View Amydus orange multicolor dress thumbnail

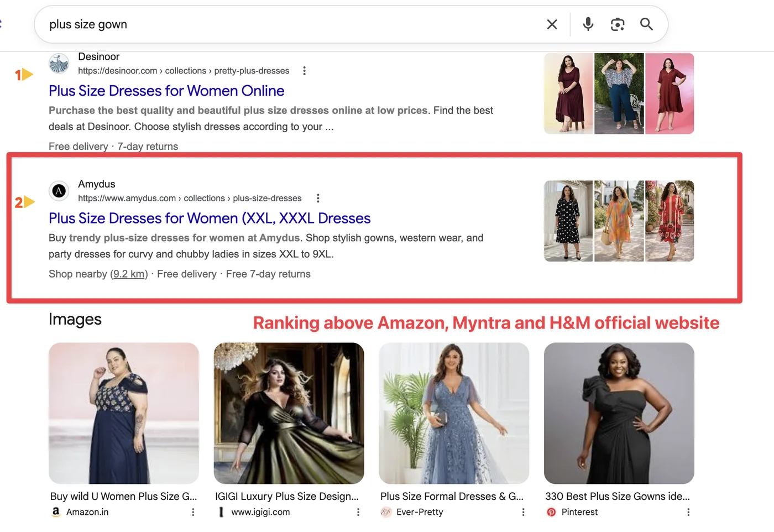pyautogui.click(x=619, y=221)
